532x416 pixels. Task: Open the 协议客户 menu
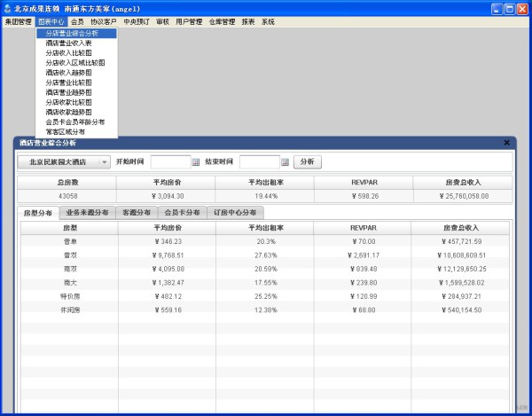(103, 21)
